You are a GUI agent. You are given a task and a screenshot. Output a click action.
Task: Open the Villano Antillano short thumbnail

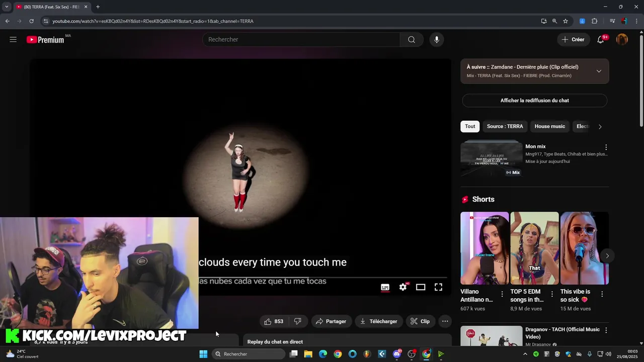click(485, 248)
